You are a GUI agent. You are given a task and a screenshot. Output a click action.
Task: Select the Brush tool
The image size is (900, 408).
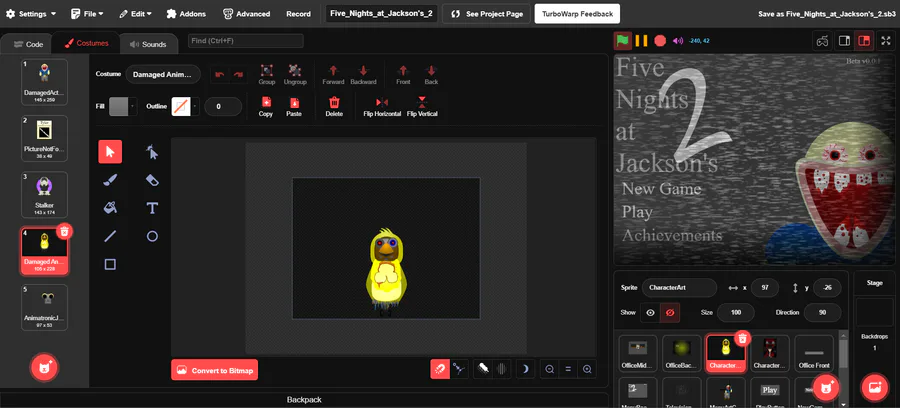click(x=110, y=180)
